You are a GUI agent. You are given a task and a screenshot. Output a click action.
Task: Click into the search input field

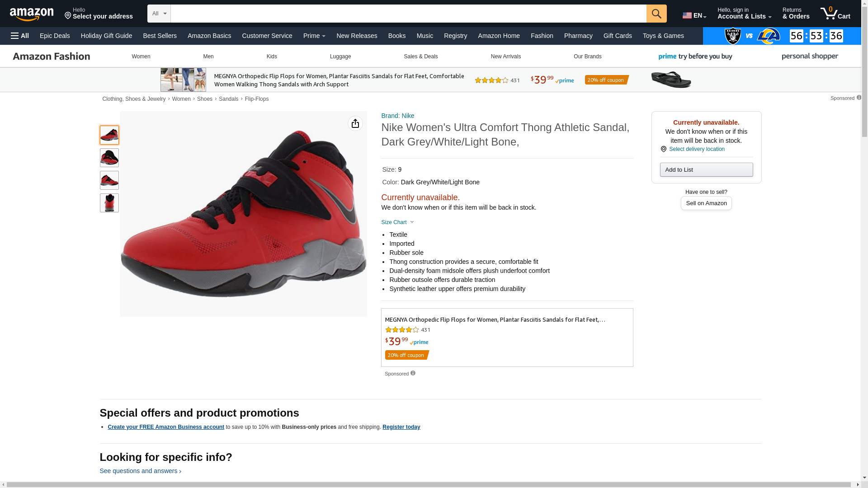click(x=408, y=14)
